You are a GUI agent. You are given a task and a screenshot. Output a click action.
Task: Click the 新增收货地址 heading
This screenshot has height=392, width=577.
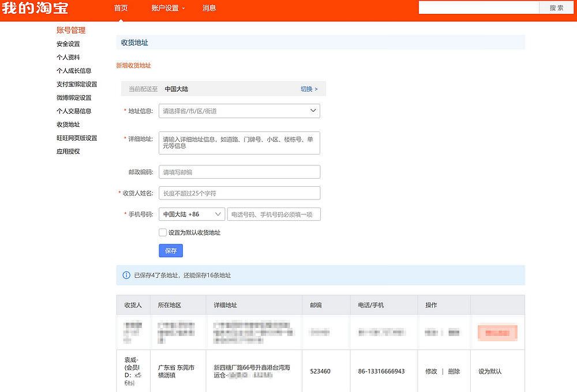coord(134,66)
